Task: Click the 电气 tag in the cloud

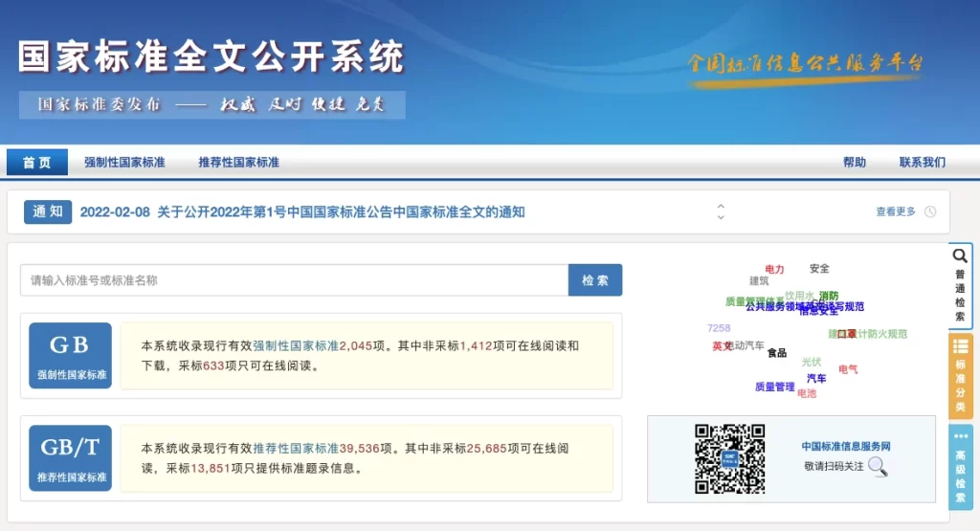Action: tap(848, 369)
